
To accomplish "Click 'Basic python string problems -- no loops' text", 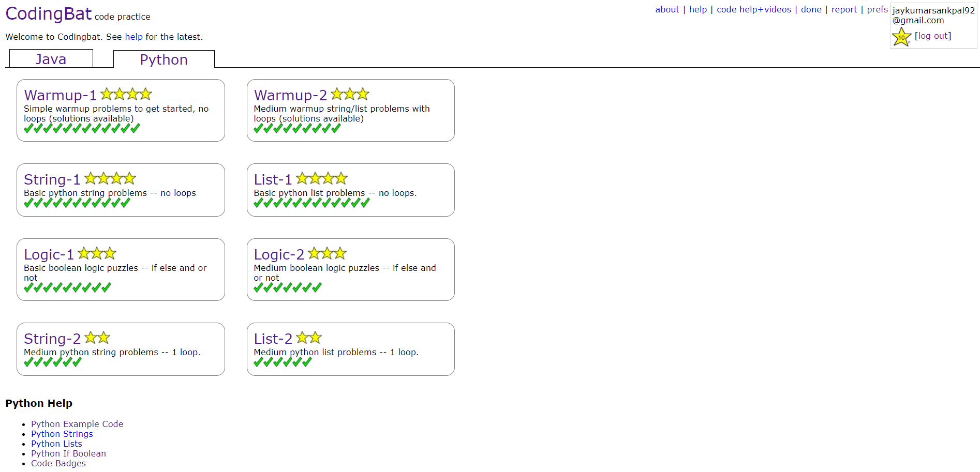I will pyautogui.click(x=110, y=193).
